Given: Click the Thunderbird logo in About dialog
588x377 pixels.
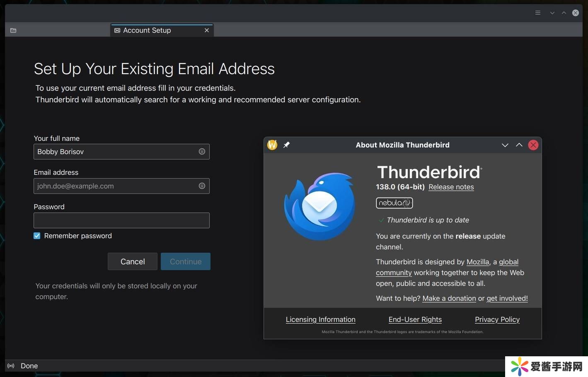Looking at the screenshot, I should coord(319,206).
